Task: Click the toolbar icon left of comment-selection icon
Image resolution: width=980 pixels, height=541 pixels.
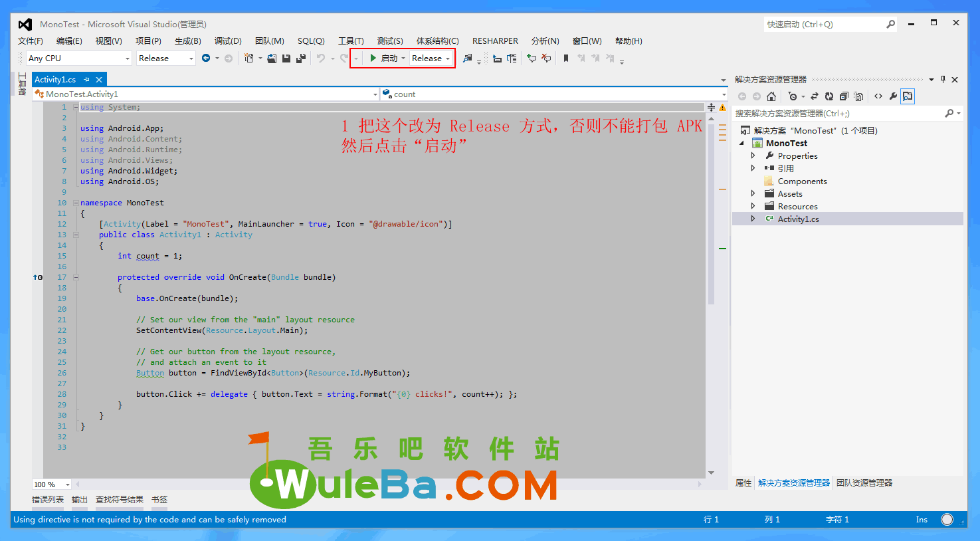Action: tap(512, 58)
